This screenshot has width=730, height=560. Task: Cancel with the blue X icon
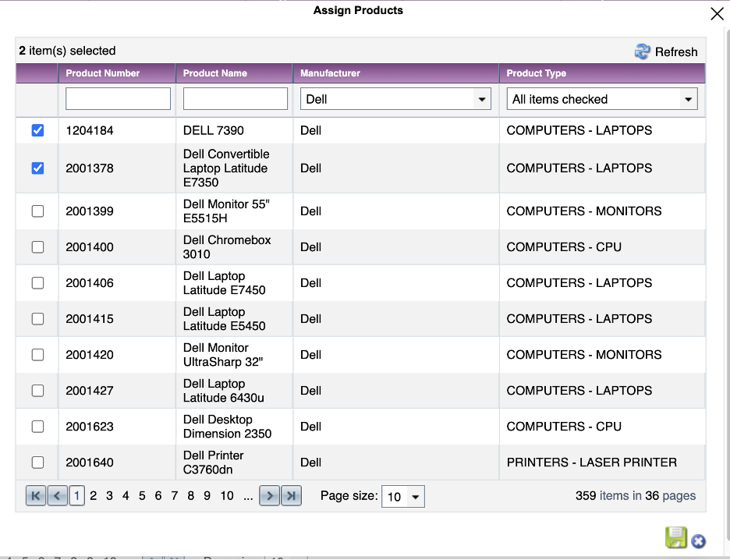[x=698, y=541]
